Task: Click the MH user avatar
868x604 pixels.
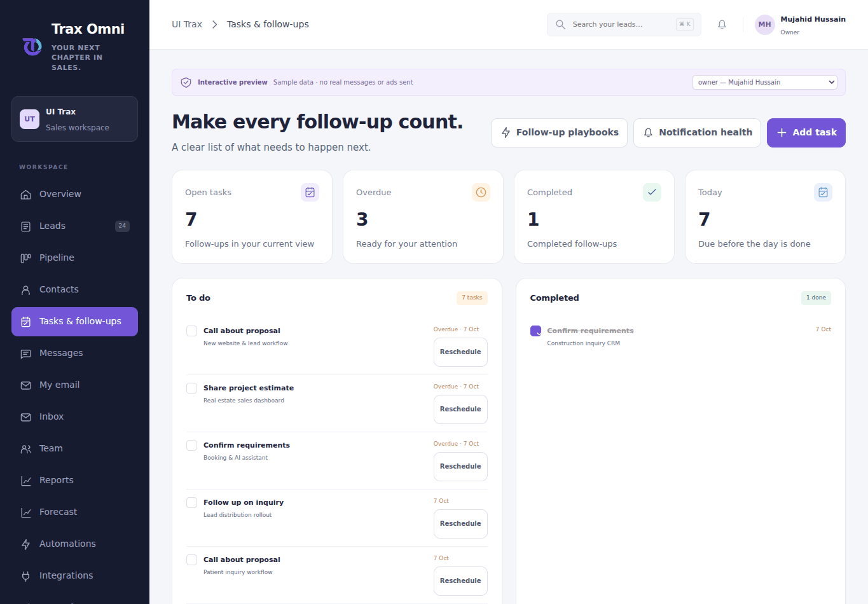Action: pos(764,25)
